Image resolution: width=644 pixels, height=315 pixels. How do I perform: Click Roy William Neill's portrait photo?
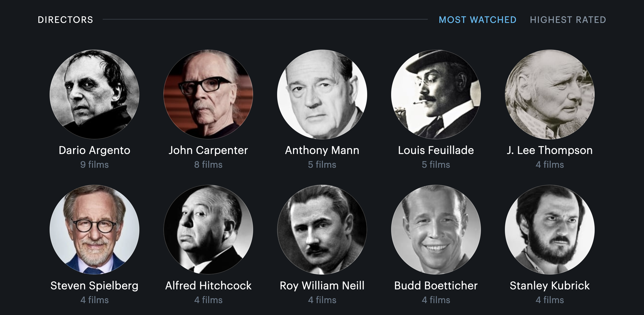coord(322,230)
